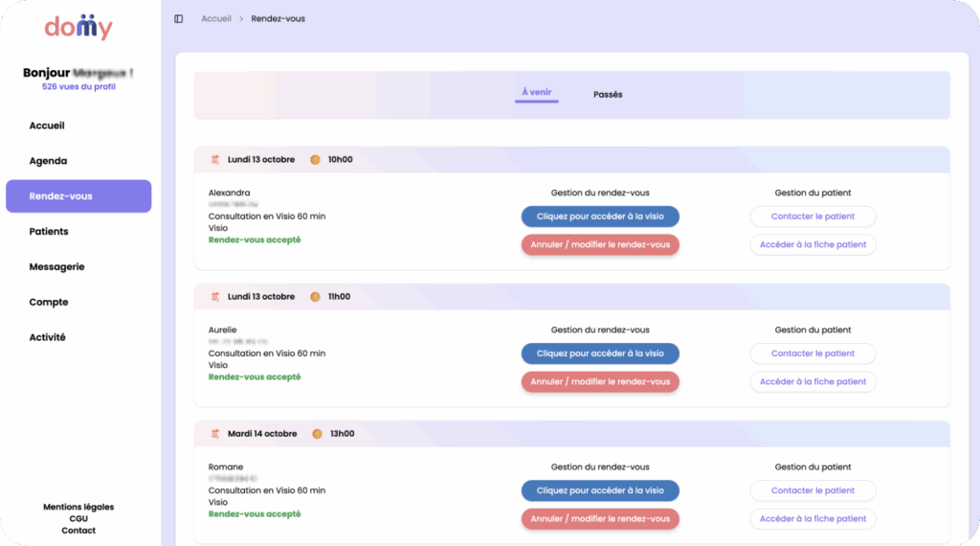Open Agenda in the sidebar
The height and width of the screenshot is (546, 980).
(49, 161)
